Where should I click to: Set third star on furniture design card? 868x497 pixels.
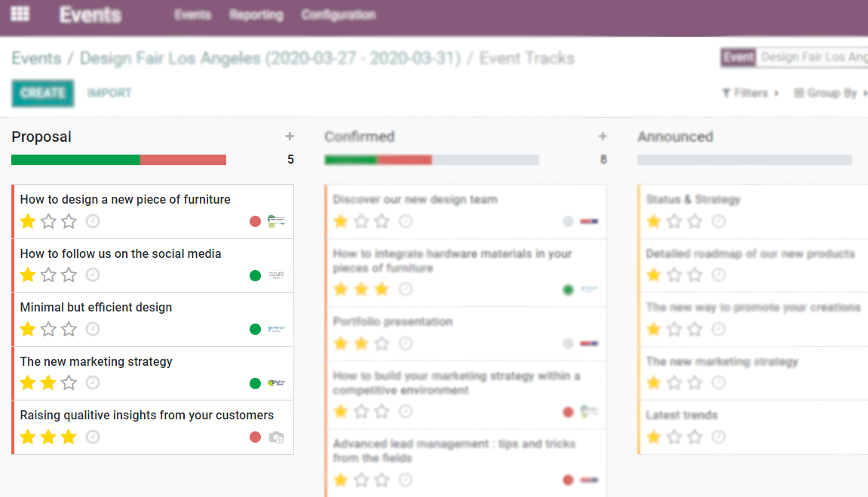69,222
